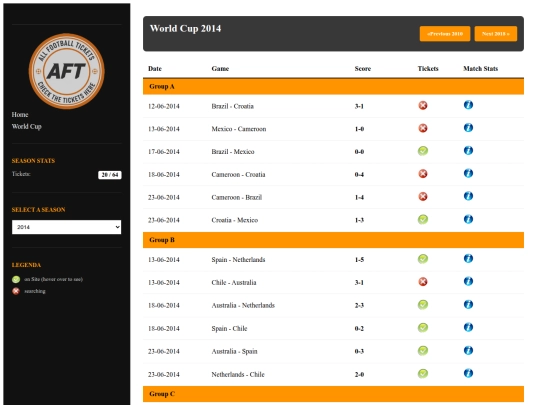Click the Group B header row
This screenshot has width=540, height=405.
tap(333, 240)
